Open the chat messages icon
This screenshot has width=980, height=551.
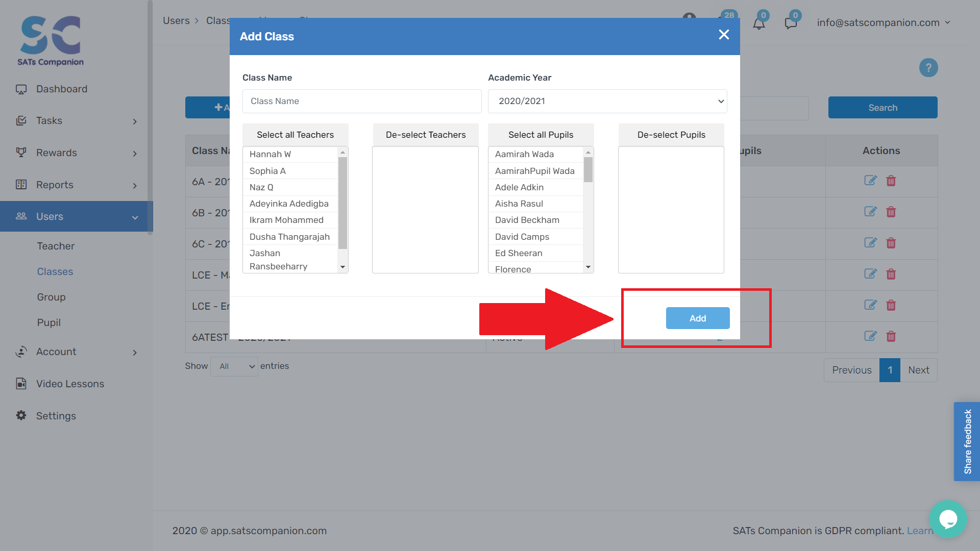[791, 23]
